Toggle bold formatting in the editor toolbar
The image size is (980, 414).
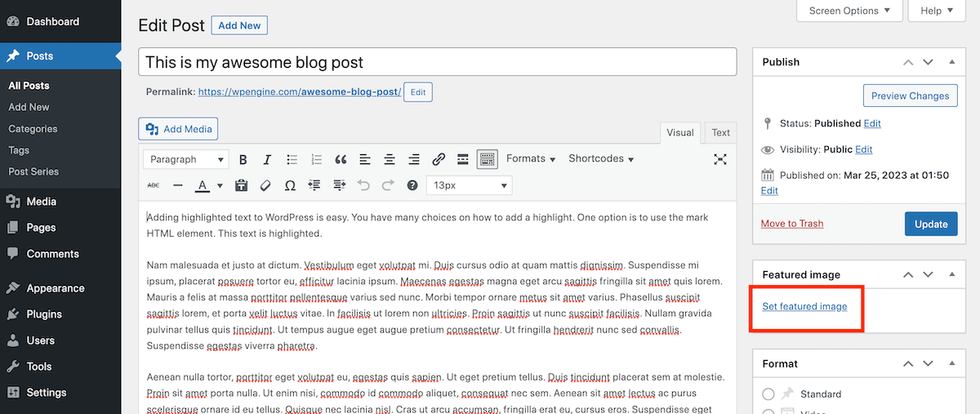[243, 159]
